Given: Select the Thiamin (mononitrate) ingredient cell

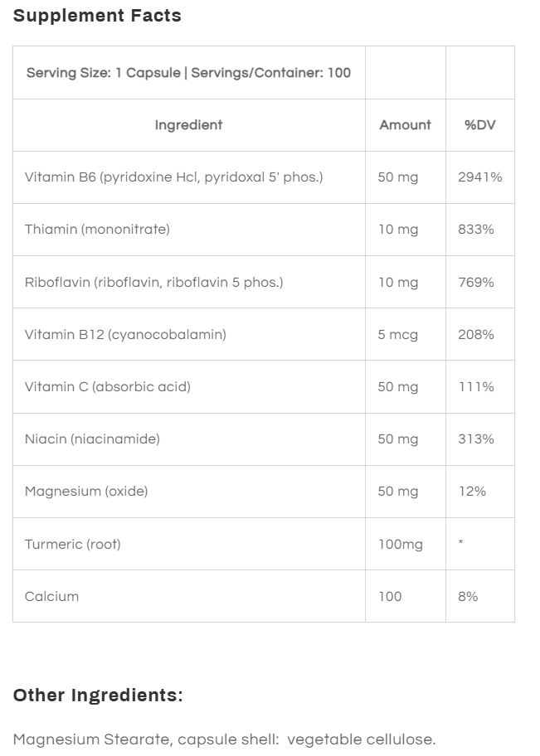Looking at the screenshot, I should [x=97, y=230].
